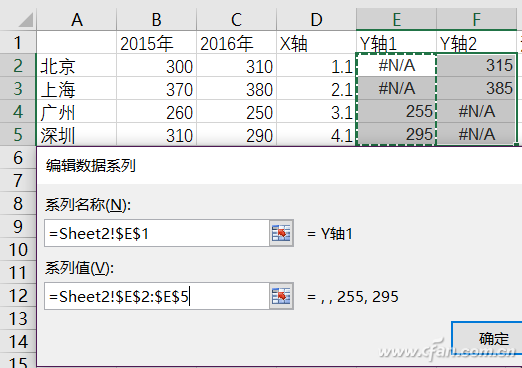Screen dimensions: 522x368
Task: Click the 北京 cell
Action: click(x=77, y=65)
